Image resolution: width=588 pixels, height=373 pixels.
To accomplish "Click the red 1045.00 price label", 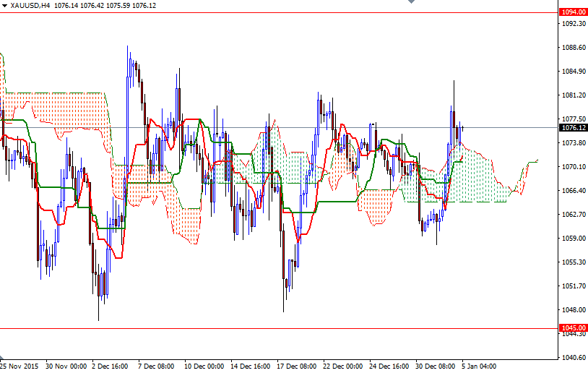I will [573, 328].
